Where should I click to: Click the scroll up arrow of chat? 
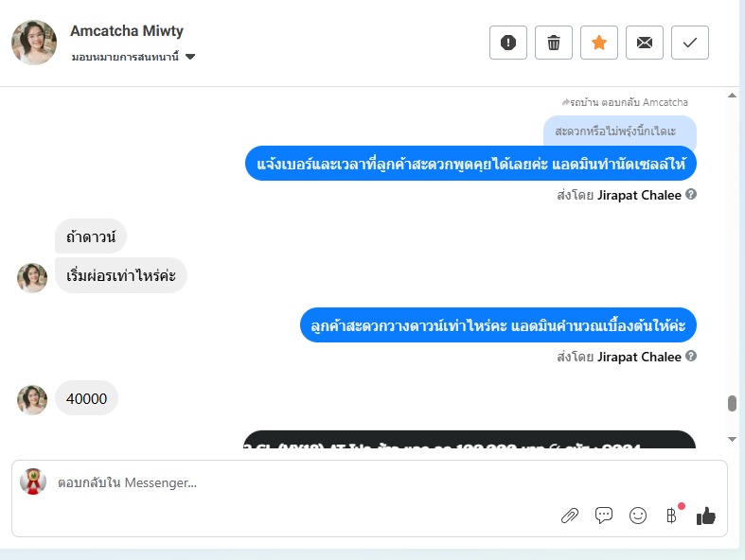point(732,96)
